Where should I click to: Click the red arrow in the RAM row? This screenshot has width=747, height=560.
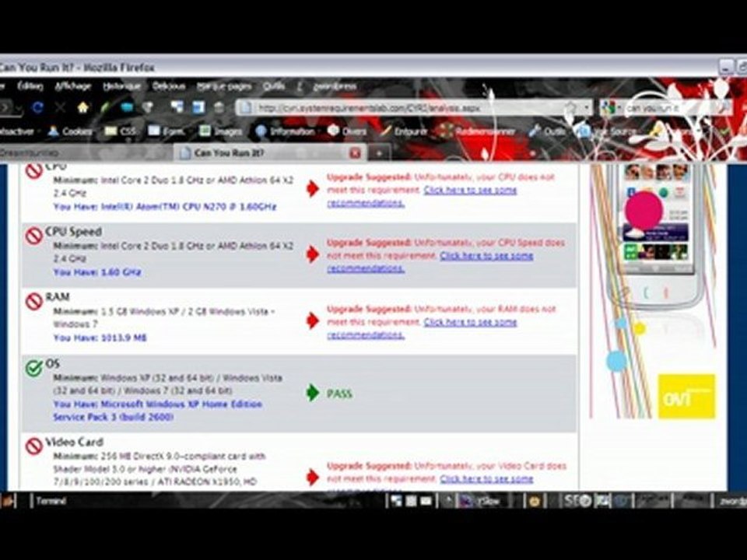pos(313,320)
